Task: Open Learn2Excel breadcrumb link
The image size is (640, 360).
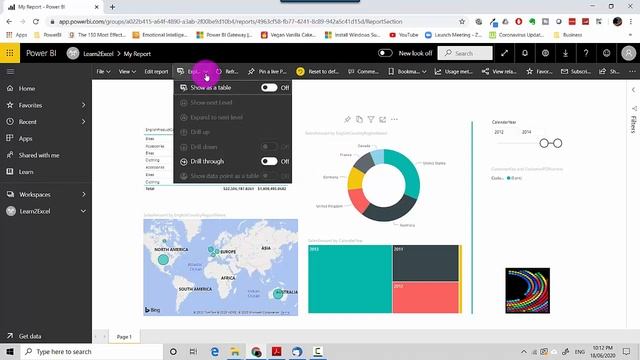Action: [98, 53]
